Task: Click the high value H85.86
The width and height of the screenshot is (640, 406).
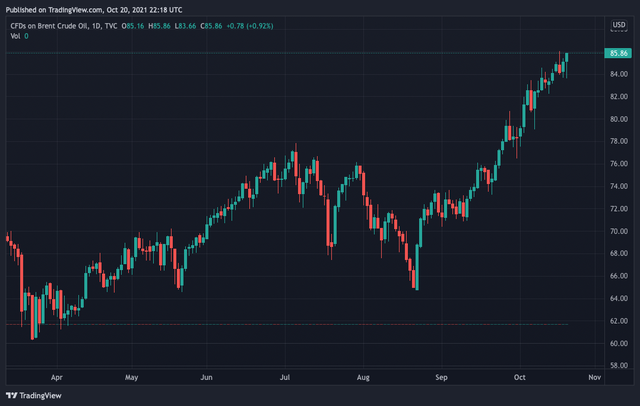Action: (159, 26)
